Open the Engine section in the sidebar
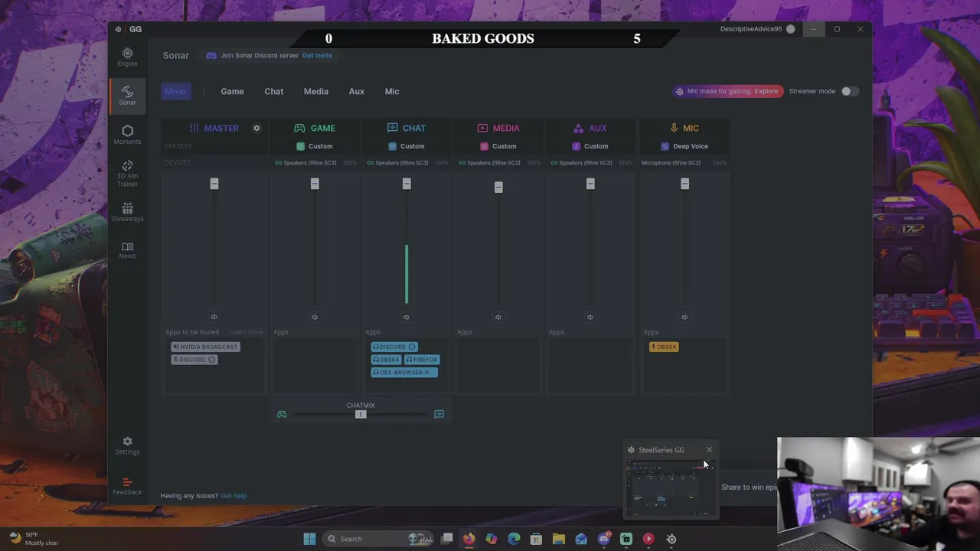This screenshot has height=551, width=980. point(127,57)
